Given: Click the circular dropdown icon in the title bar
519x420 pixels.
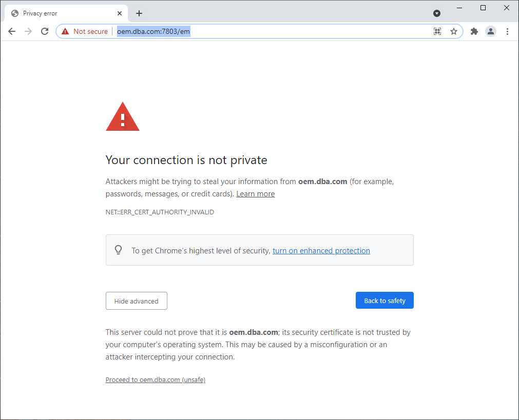Looking at the screenshot, I should pos(437,13).
